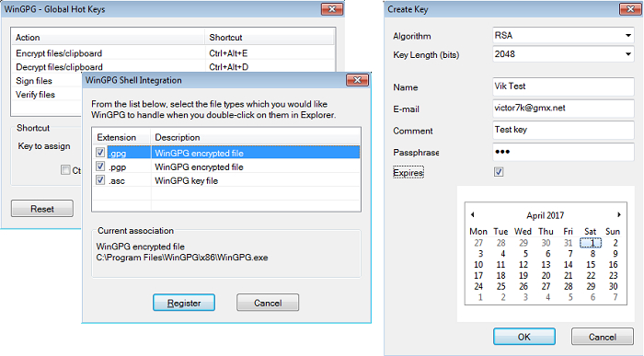Viewport: 644px width, 356px height.
Task: Disable the Expires checkbox
Action: [x=499, y=172]
